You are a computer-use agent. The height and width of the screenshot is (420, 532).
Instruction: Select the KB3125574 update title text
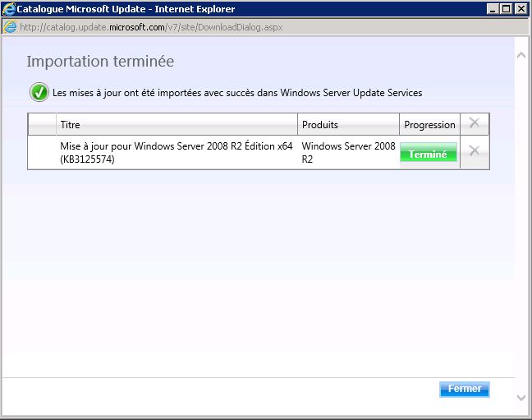176,153
